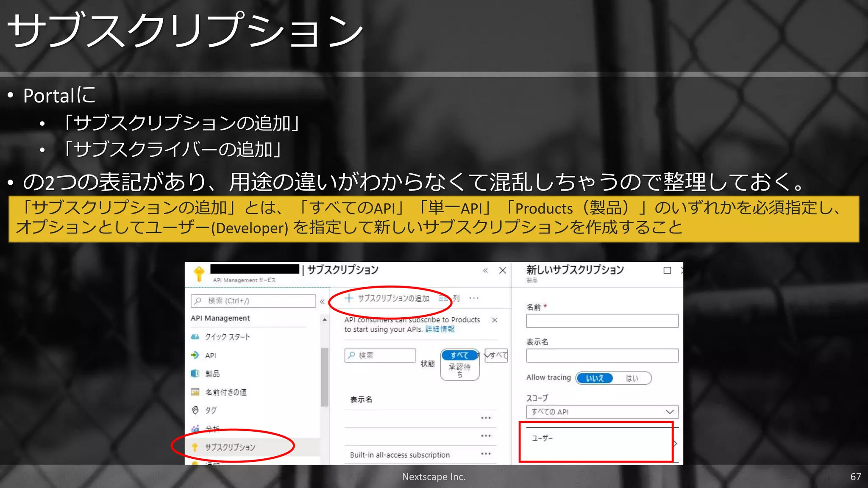Screen dimensions: 868x488
Task: Click the sidebar vertical scrollbar thumb
Action: pyautogui.click(x=325, y=377)
